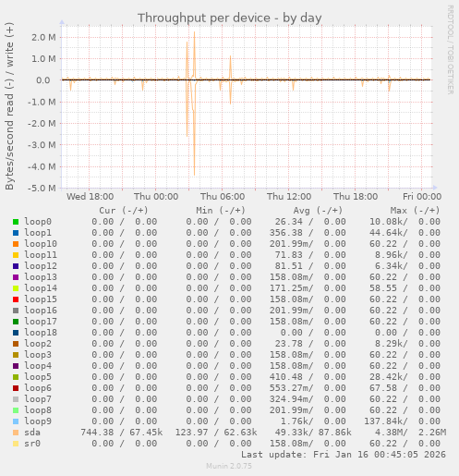
Task: Click the loop13 purple legend swatch
Action: pos(16,277)
